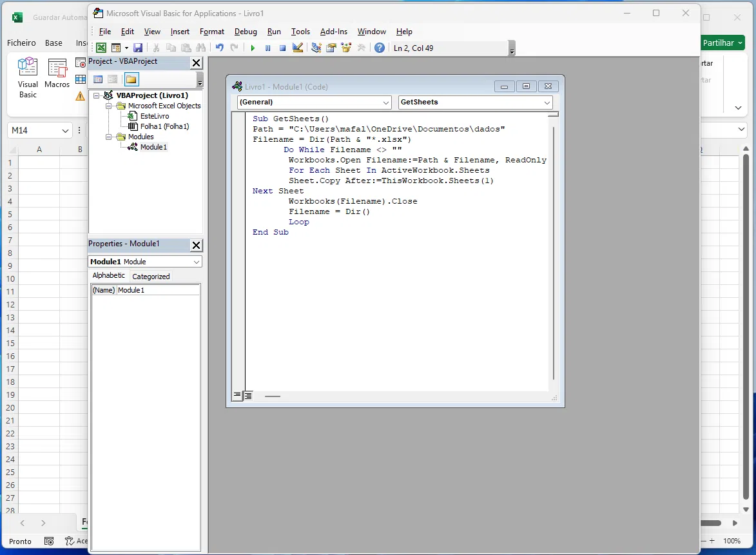Click the code window horizontal scrollbar thumb
Image resolution: width=756 pixels, height=555 pixels.
click(273, 396)
